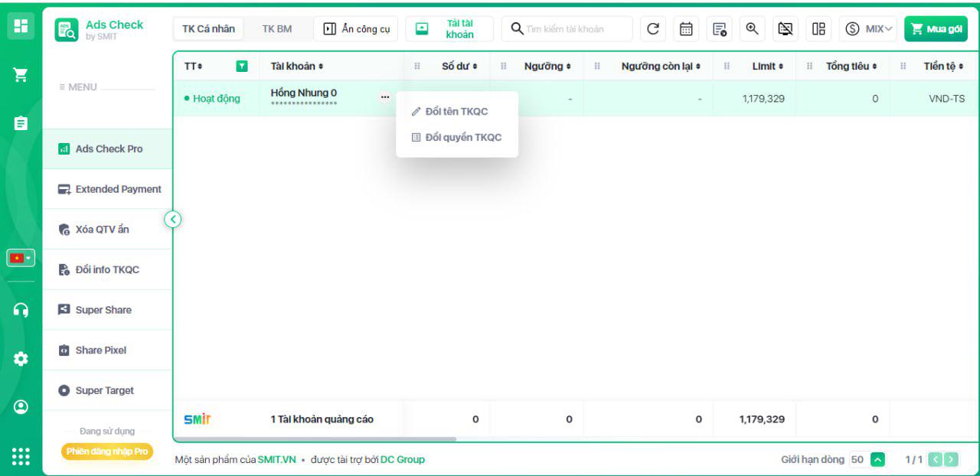The width and height of the screenshot is (980, 476).
Task: Click the Mua gói purchase button
Action: click(936, 29)
